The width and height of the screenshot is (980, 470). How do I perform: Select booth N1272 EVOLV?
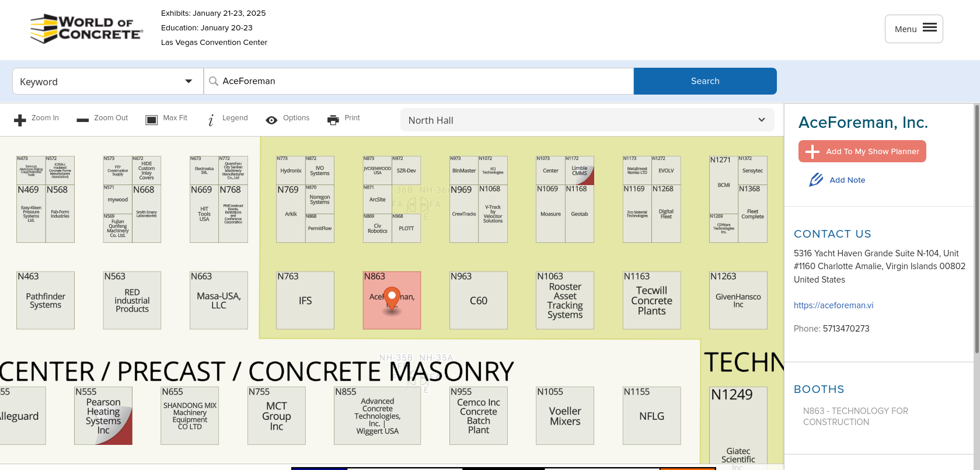tap(666, 170)
